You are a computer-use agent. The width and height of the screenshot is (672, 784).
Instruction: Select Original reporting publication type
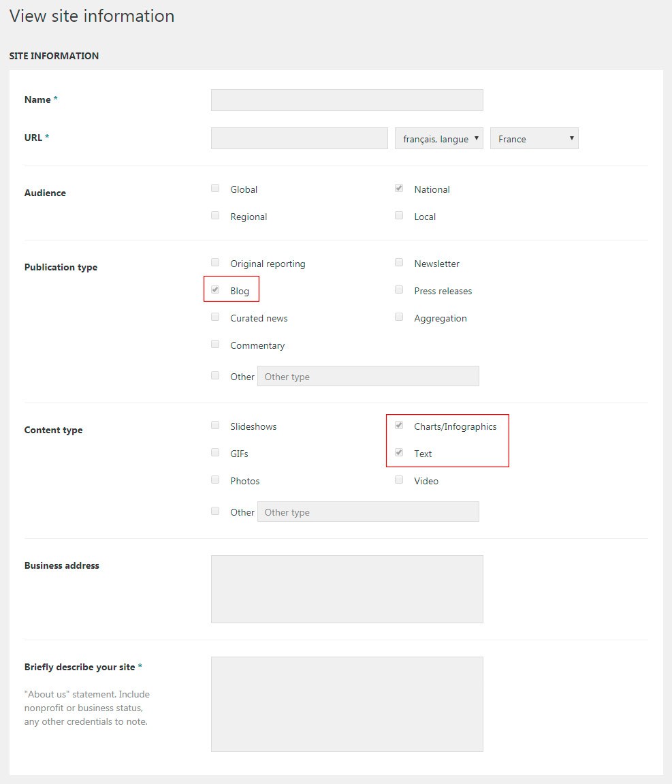pos(215,262)
